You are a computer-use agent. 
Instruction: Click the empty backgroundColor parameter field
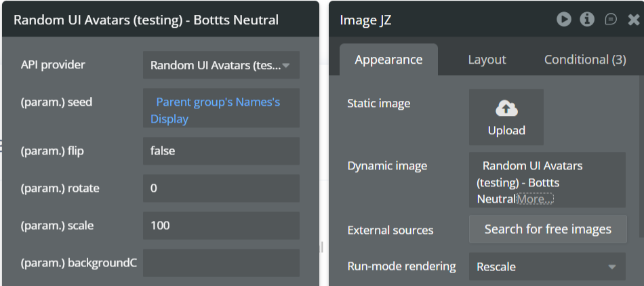pos(221,263)
